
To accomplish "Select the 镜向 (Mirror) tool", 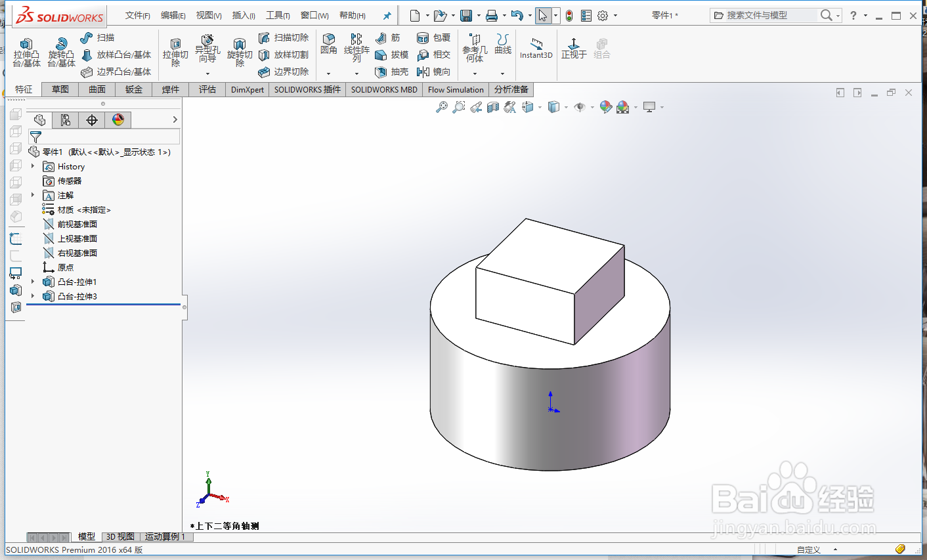I will (x=434, y=72).
